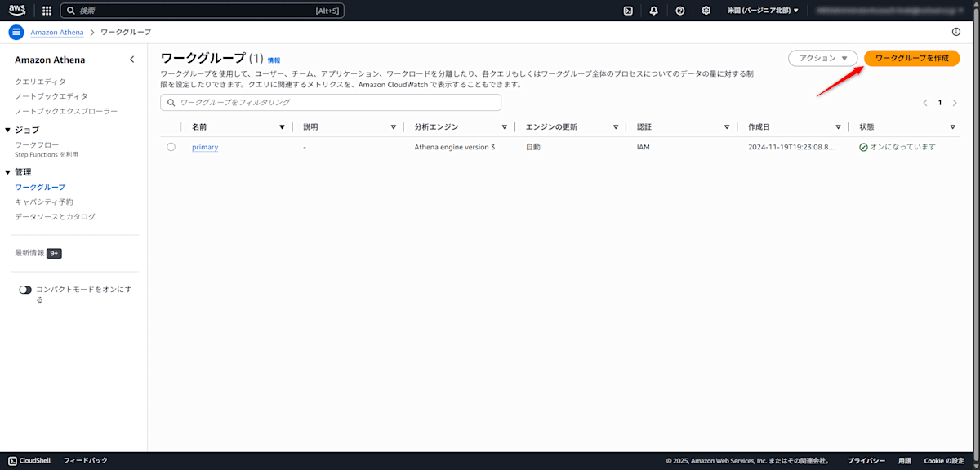Open 用語 link in the footer
Viewport: 980px width, 470px height.
[905, 460]
